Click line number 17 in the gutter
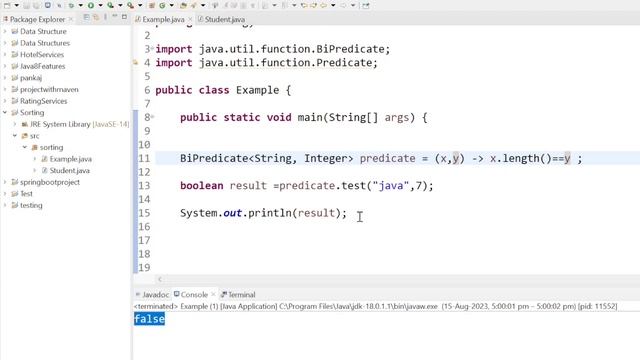 tap(144, 240)
